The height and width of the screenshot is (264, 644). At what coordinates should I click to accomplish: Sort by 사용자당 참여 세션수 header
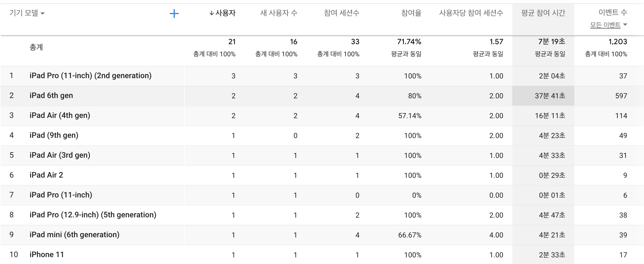pyautogui.click(x=471, y=13)
